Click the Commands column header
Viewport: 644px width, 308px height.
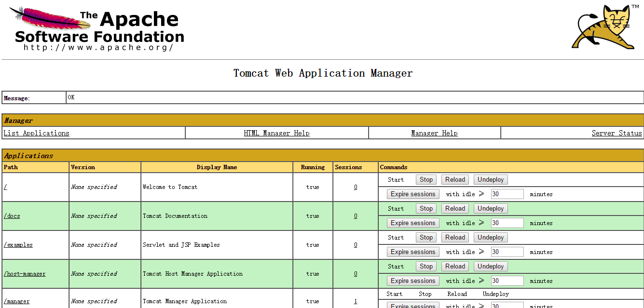394,167
